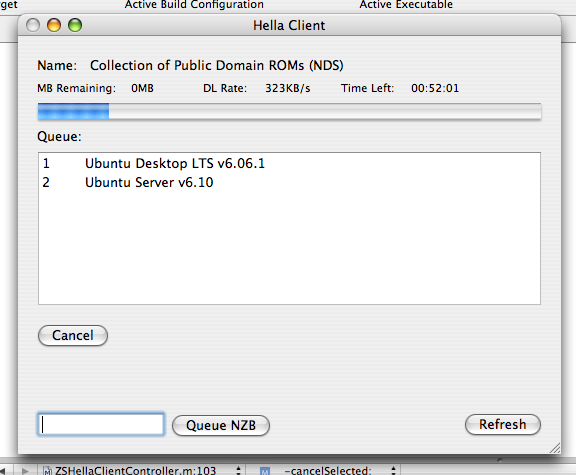This screenshot has width=576, height=475.
Task: Click the window resize grip corner
Action: (554, 447)
